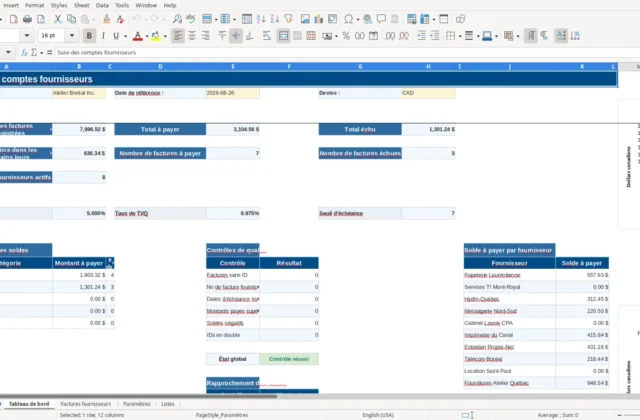640x420 pixels.
Task: Toggle Center Horizontally alignment
Action: tap(192, 36)
